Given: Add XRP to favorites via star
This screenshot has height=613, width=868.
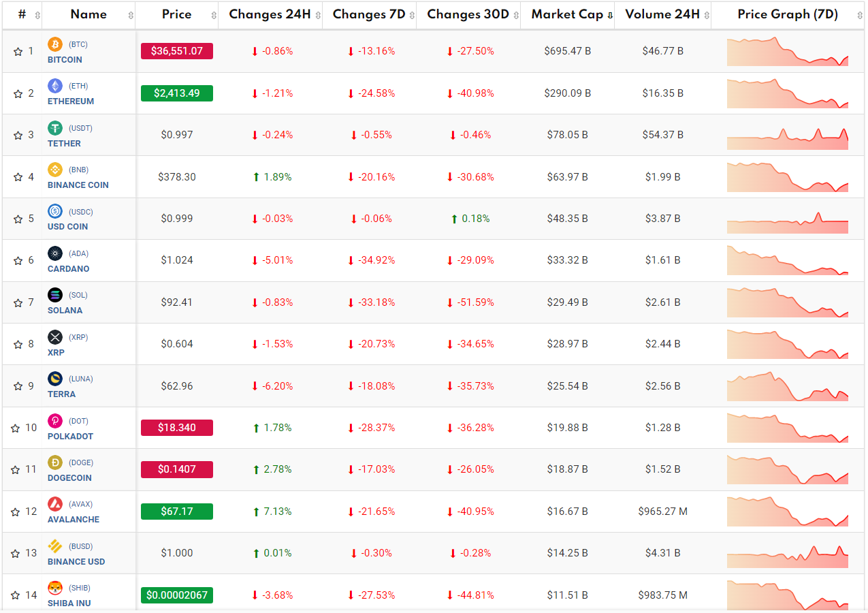Looking at the screenshot, I should (x=18, y=345).
